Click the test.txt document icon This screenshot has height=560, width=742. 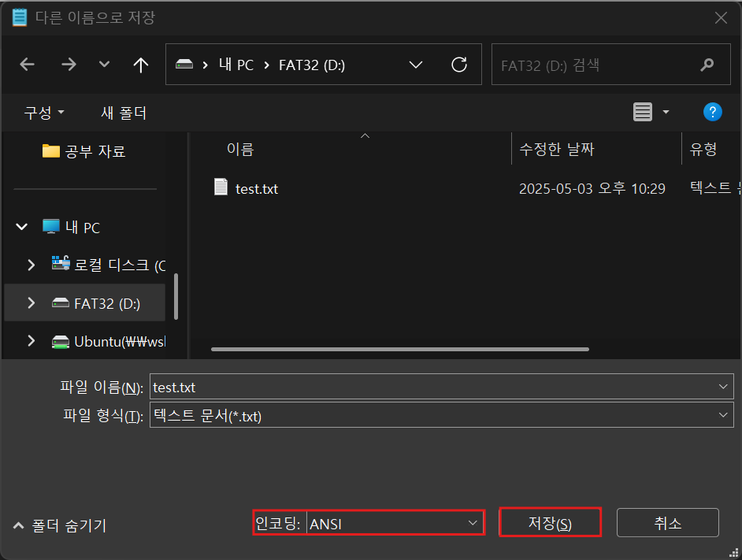(x=221, y=187)
